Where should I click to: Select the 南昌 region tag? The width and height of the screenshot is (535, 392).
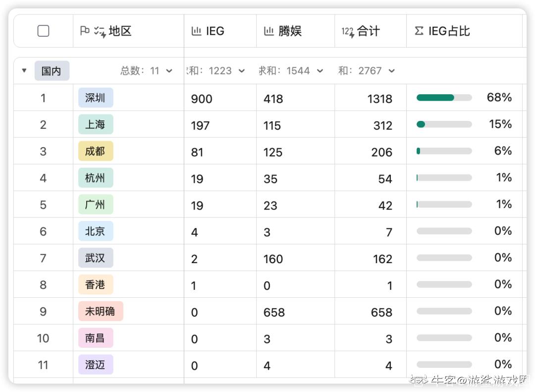coord(96,337)
